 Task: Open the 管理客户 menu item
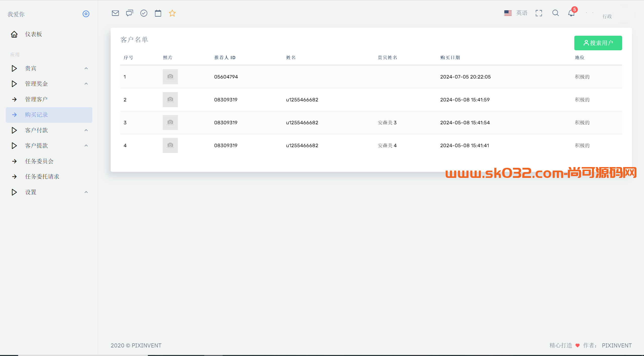[x=36, y=99]
